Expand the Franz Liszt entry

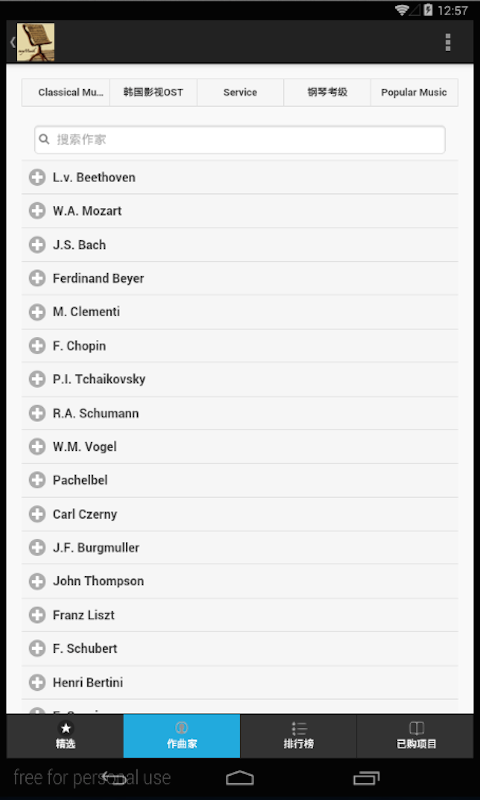(x=240, y=615)
